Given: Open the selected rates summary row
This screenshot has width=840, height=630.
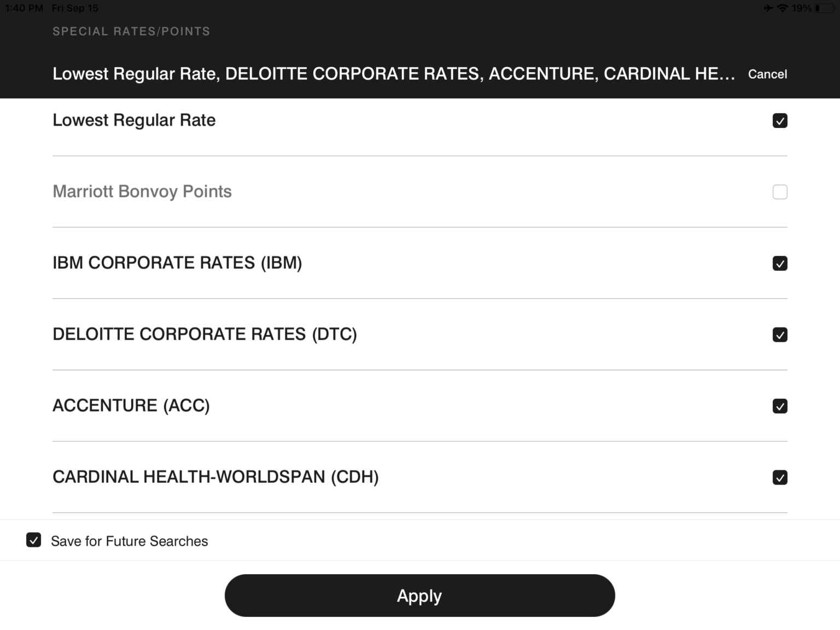Looking at the screenshot, I should pyautogui.click(x=393, y=73).
